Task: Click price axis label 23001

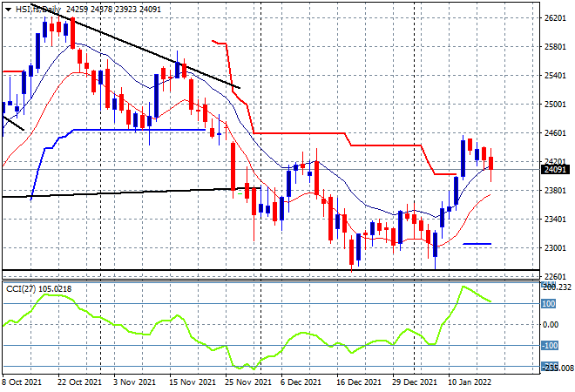Action: pos(555,248)
